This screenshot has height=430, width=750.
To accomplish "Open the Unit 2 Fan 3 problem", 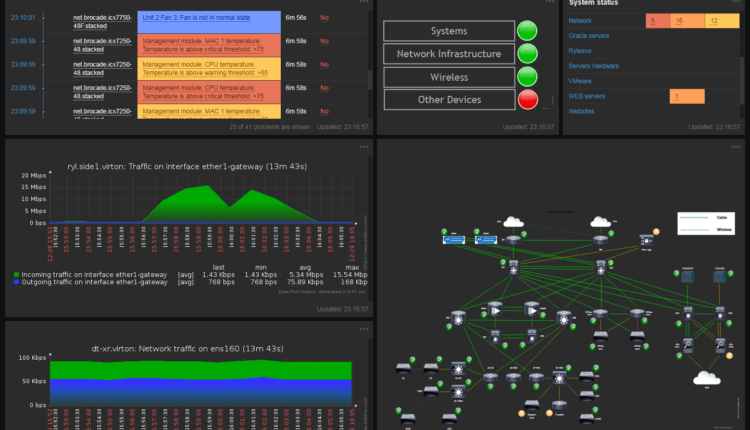I will (196, 18).
